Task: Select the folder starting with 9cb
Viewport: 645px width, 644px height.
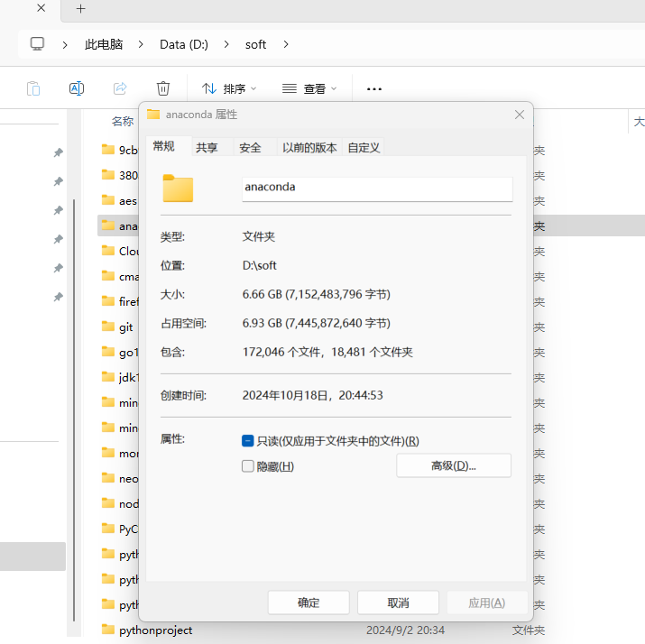Action: point(119,150)
